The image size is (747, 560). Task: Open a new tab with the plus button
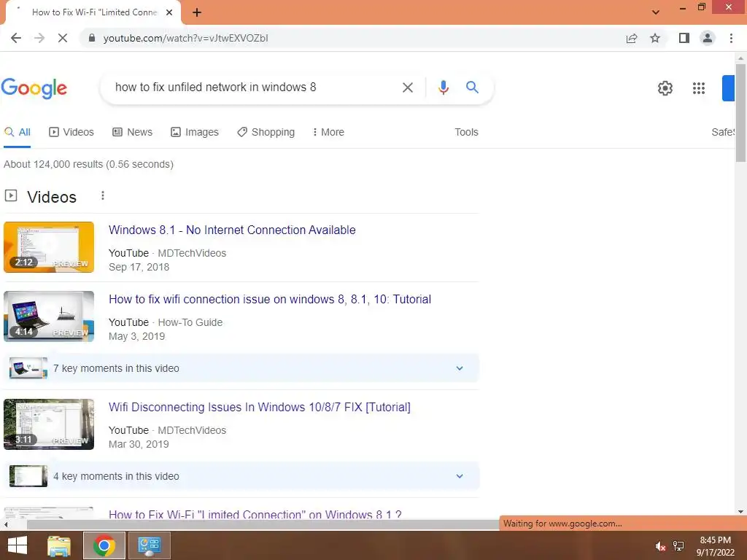pyautogui.click(x=197, y=12)
